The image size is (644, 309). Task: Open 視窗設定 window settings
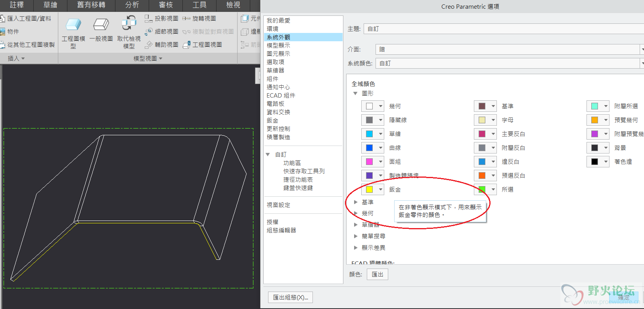279,205
